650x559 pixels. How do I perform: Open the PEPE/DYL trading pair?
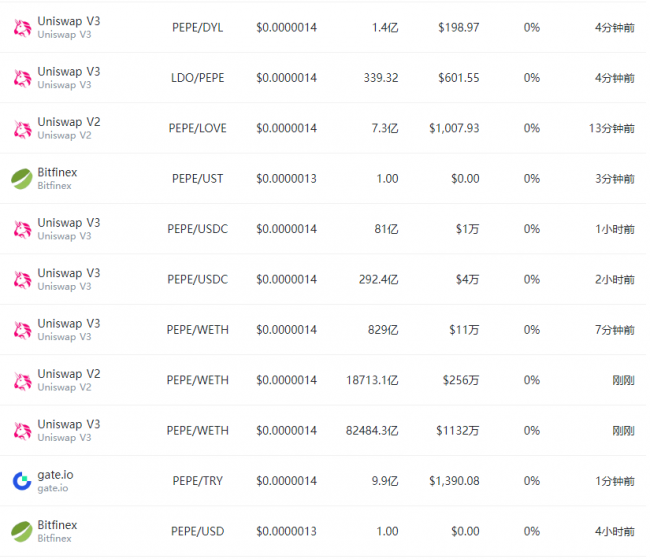click(x=197, y=28)
